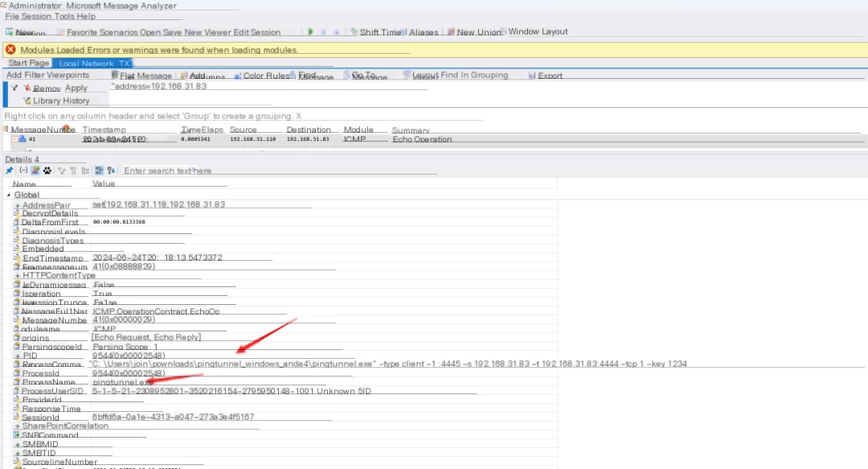Open the Tools menu

point(64,17)
